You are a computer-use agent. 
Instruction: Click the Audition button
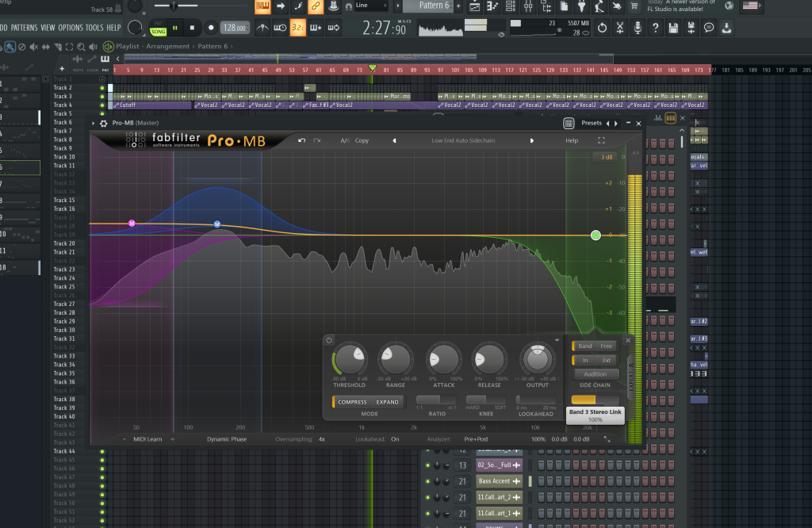[595, 374]
